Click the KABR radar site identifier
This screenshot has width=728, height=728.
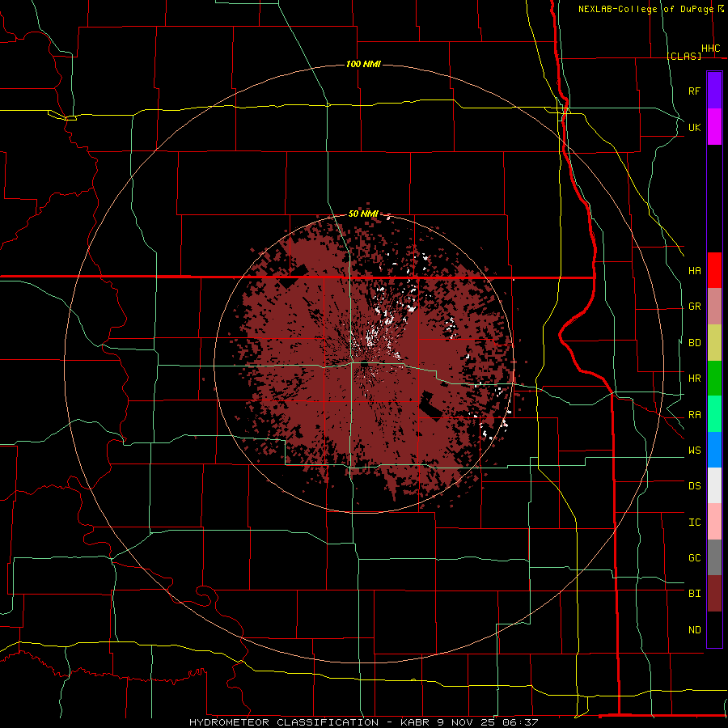416,722
